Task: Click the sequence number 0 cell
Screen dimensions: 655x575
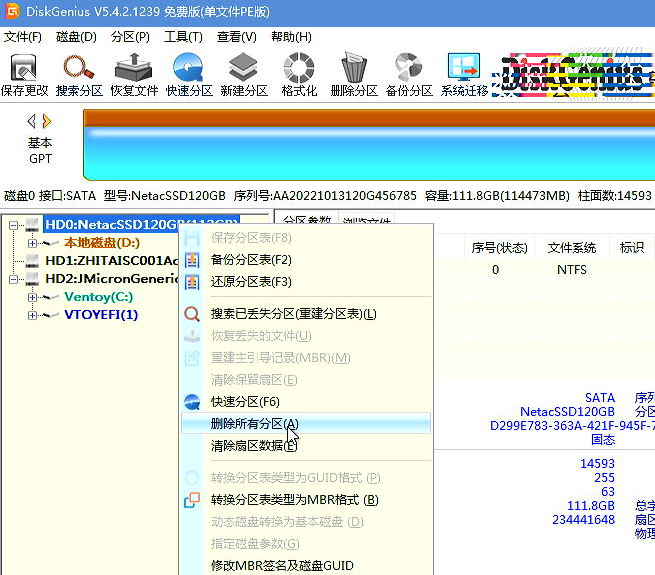Action: (x=495, y=270)
